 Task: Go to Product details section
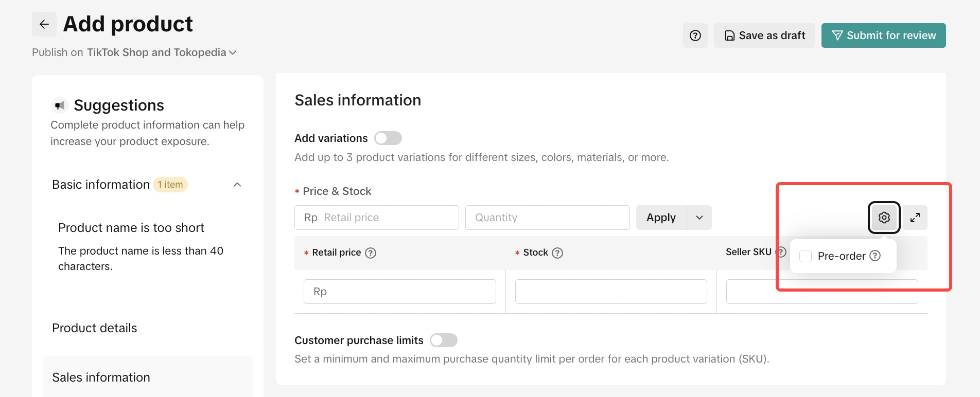pos(95,328)
